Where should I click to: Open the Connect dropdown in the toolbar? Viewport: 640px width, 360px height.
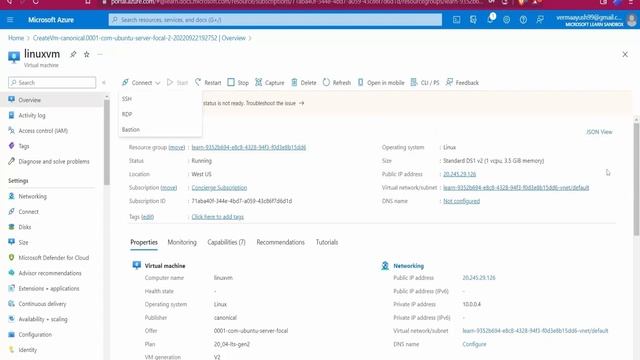click(x=141, y=82)
